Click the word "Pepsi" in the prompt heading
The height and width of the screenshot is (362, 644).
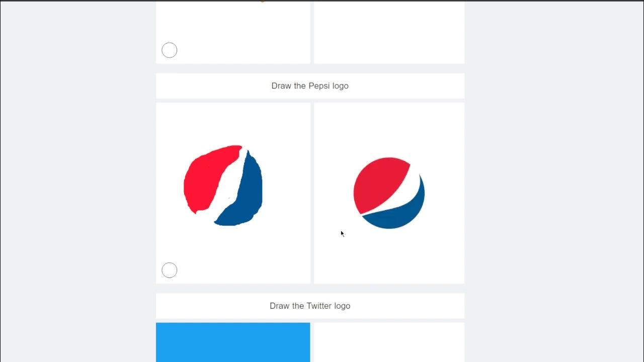(x=319, y=86)
